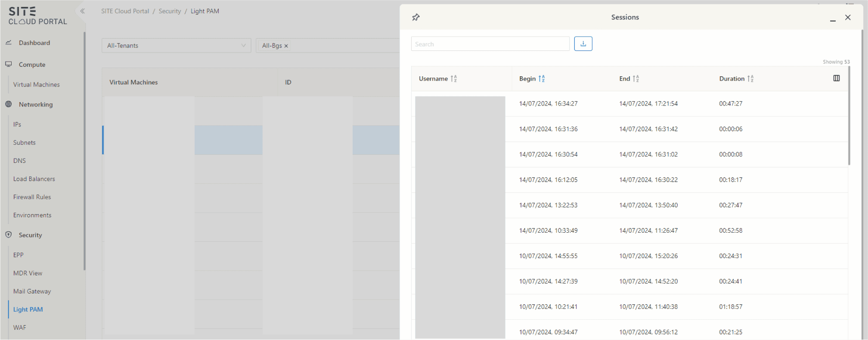Viewport: 868px width, 340px height.
Task: Minimize the Sessions panel
Action: [x=833, y=18]
